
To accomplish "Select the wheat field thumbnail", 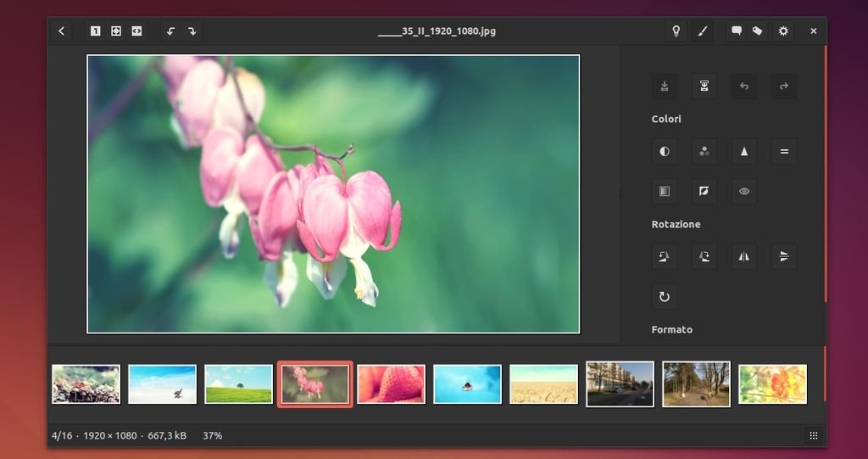I will click(543, 384).
